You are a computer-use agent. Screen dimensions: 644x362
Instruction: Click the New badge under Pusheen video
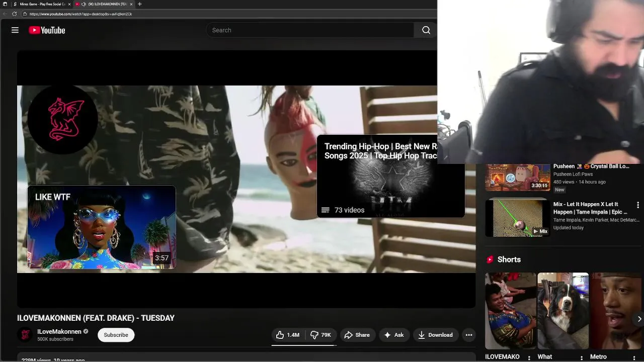coord(559,190)
